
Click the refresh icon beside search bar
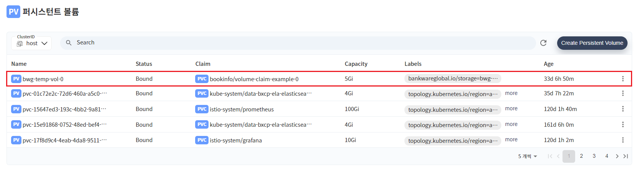point(543,43)
